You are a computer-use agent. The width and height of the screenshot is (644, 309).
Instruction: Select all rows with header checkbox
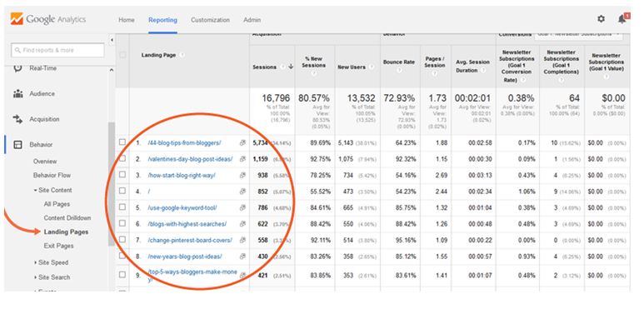tap(122, 55)
